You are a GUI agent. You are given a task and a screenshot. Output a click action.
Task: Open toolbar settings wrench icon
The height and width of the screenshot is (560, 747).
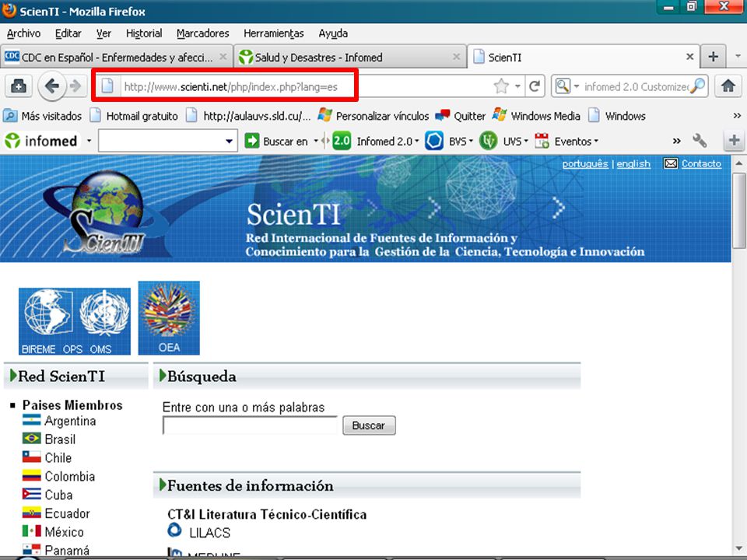pos(700,141)
